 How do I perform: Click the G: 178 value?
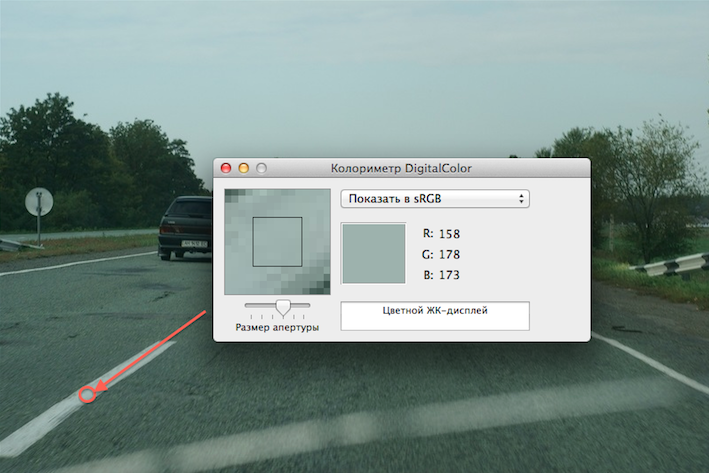(x=441, y=255)
